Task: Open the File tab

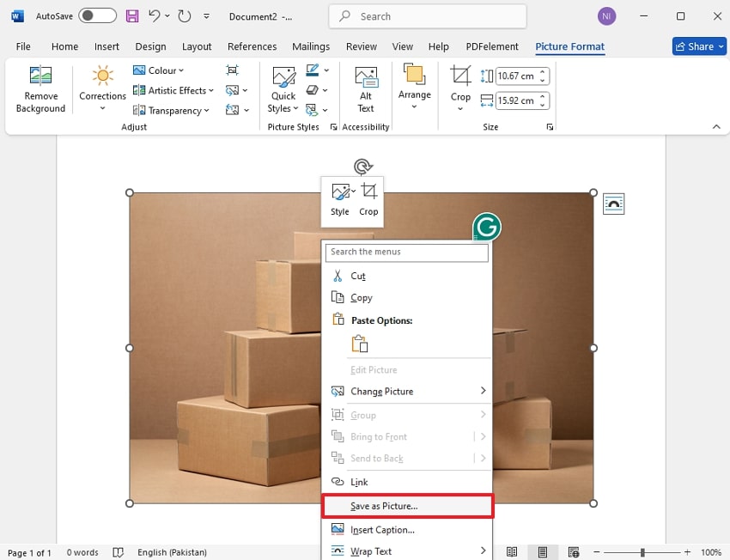Action: (x=23, y=46)
